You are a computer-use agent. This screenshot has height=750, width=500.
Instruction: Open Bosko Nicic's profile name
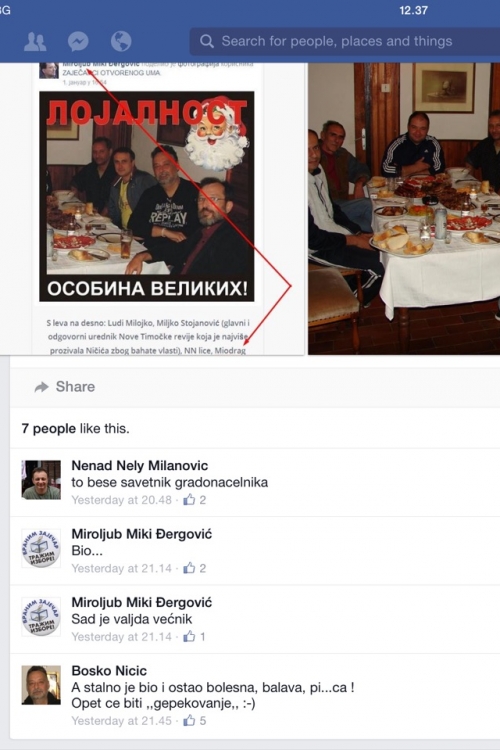point(109,671)
